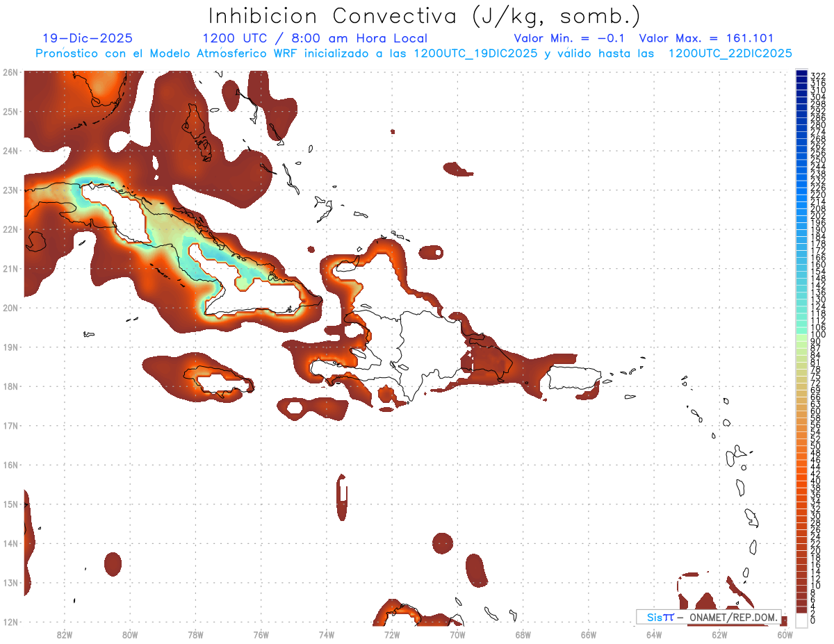The image size is (834, 644).
Task: Click the '23N' latitude label
Action: (x=10, y=190)
